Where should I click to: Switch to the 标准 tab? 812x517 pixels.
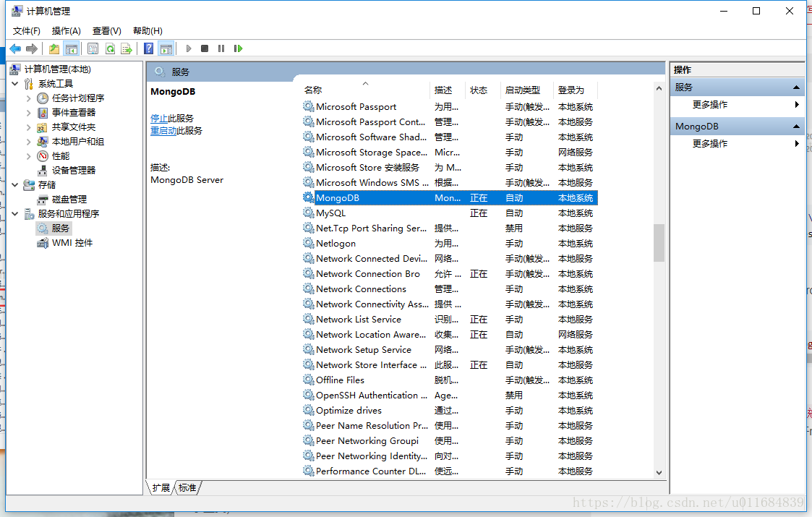coord(187,488)
